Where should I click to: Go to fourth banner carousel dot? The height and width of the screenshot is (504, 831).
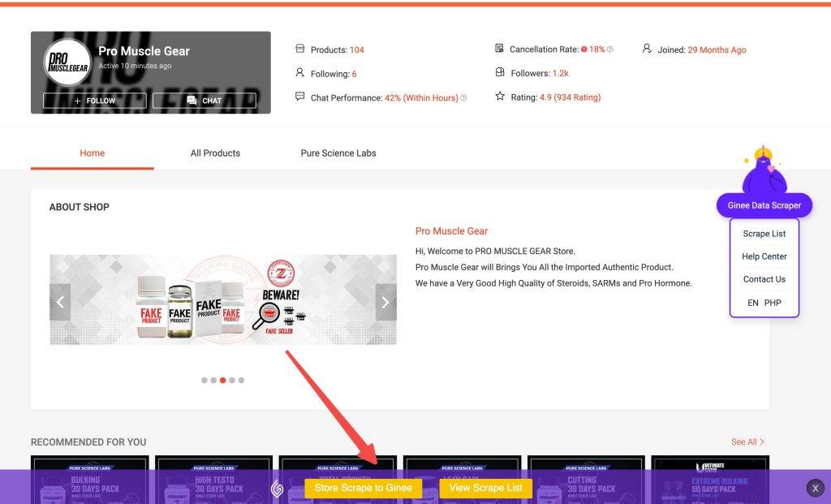coord(232,380)
